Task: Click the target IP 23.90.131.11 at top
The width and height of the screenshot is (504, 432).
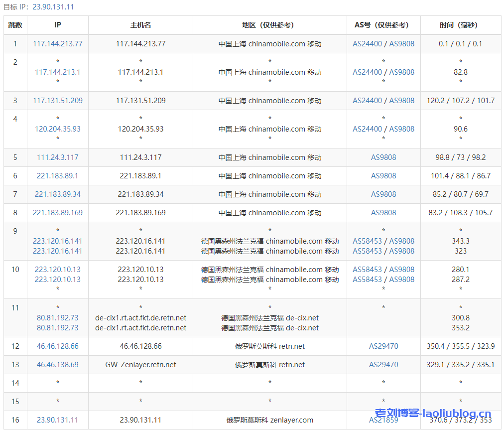Action: click(53, 7)
